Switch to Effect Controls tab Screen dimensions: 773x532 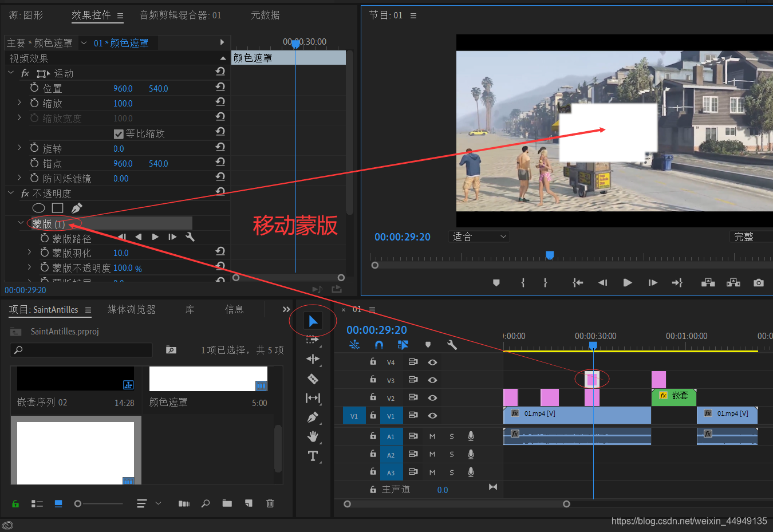click(92, 15)
